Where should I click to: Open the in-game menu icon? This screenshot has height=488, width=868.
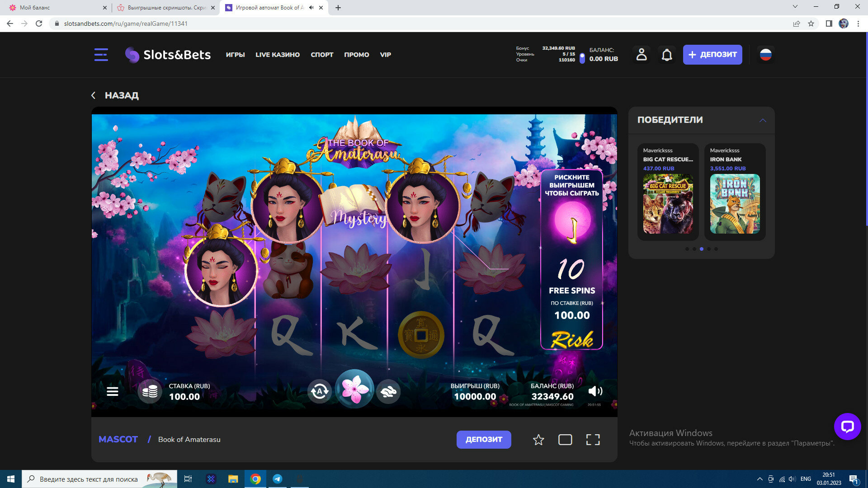(x=113, y=391)
